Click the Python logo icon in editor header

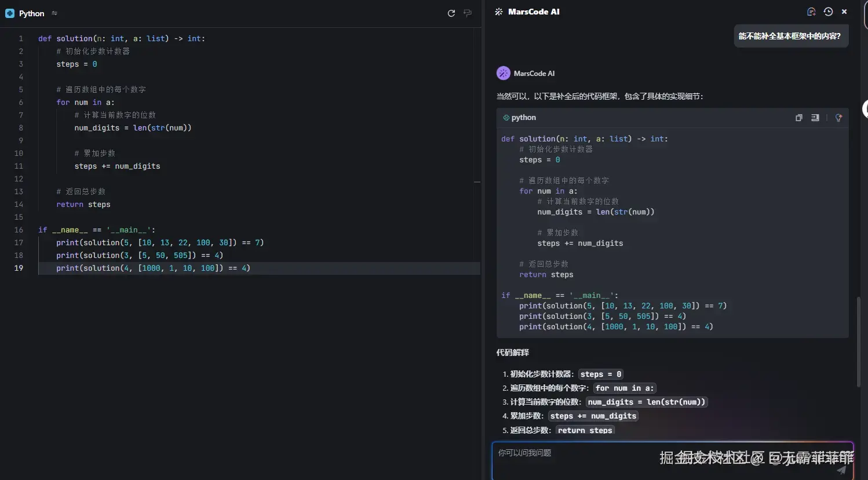10,13
